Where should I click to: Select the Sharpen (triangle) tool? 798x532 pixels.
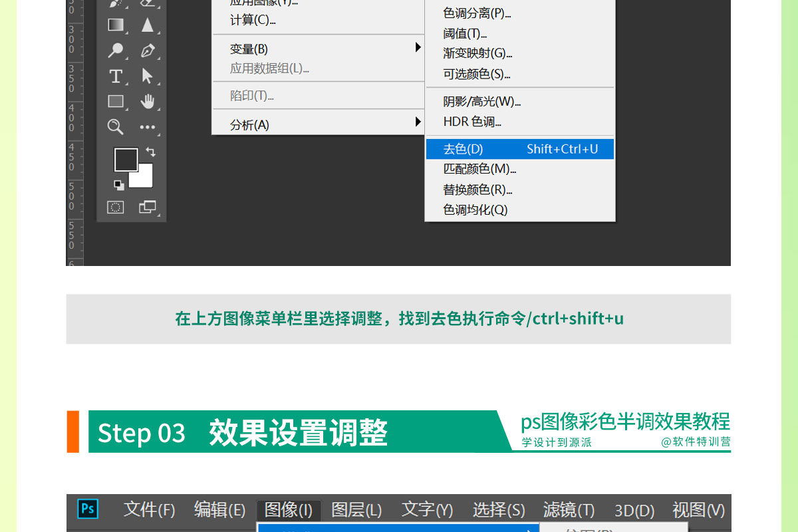(x=148, y=25)
